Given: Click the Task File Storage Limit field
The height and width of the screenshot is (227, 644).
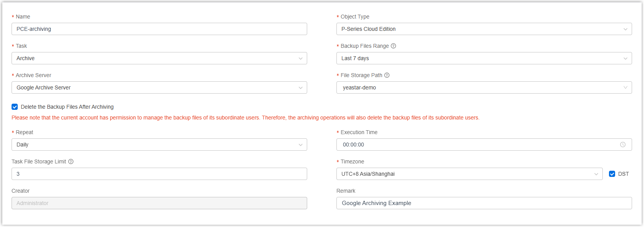Looking at the screenshot, I should [159, 174].
